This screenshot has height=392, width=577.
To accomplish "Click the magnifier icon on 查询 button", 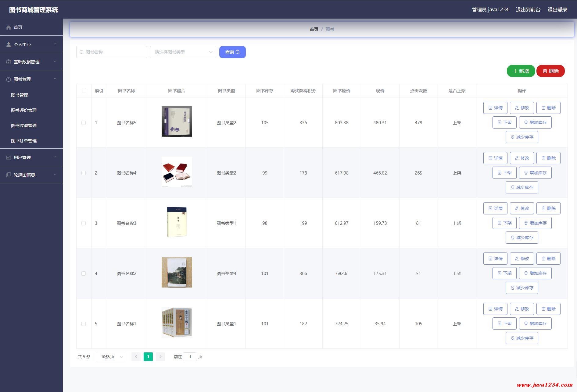I will coord(238,52).
